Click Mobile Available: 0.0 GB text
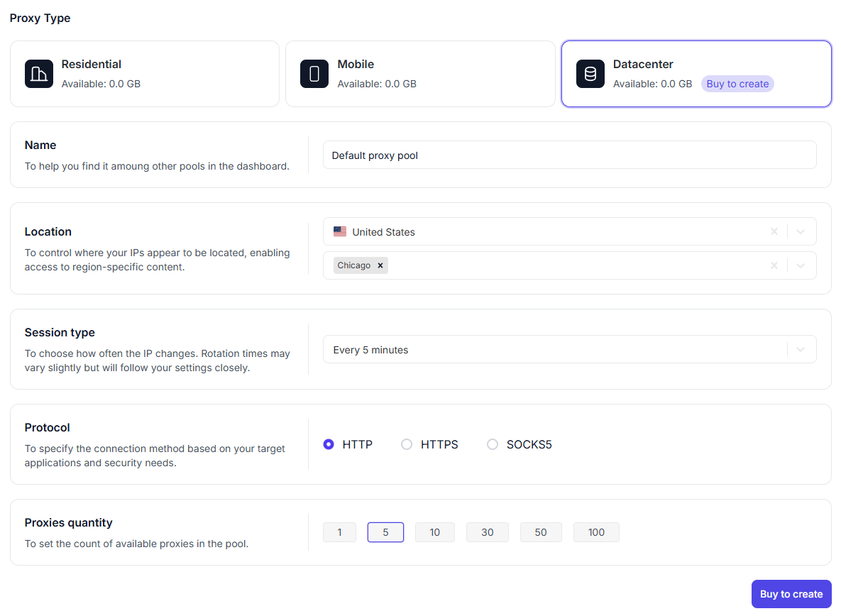This screenshot has height=616, width=841. [x=377, y=84]
